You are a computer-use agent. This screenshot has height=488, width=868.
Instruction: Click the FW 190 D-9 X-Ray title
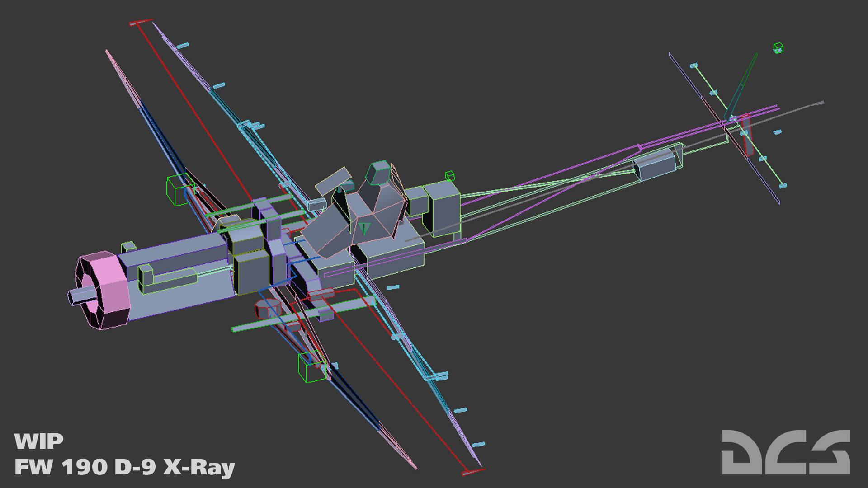pyautogui.click(x=125, y=467)
